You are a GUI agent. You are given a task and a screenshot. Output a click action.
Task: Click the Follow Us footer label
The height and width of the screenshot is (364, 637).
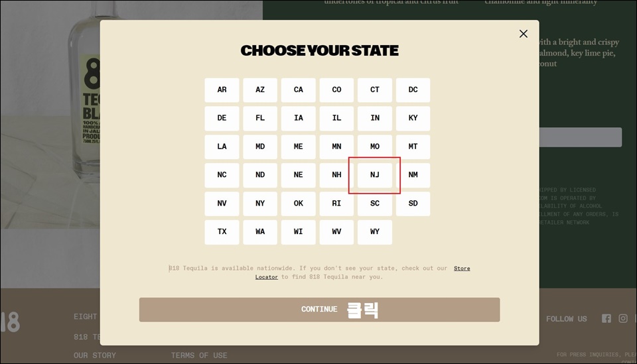coord(566,319)
